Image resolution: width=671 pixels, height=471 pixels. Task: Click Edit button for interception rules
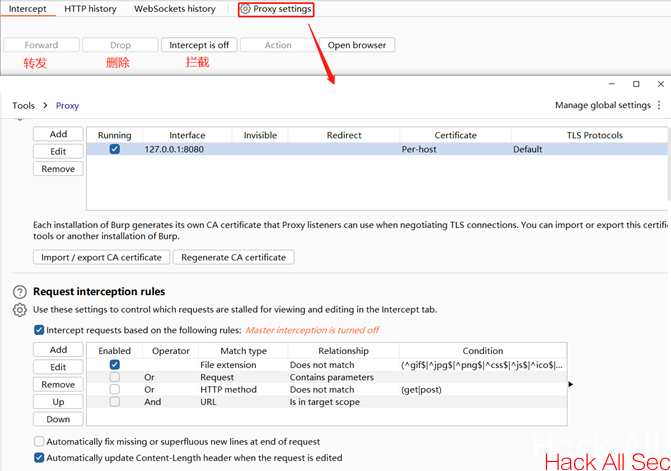pos(58,367)
